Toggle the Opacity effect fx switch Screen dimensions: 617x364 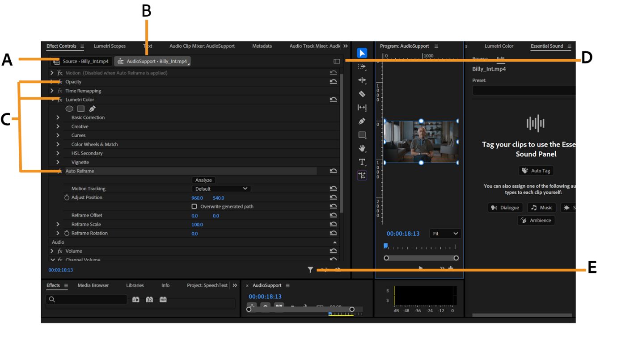click(x=60, y=82)
